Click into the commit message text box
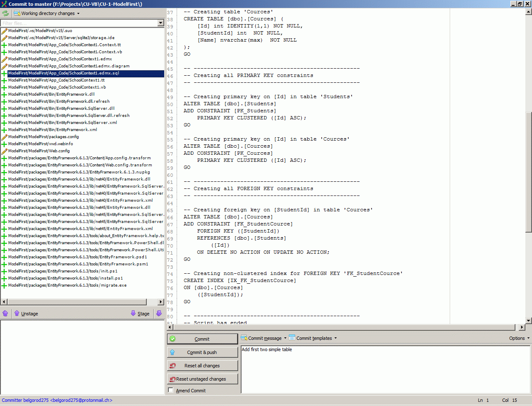Viewport: 532px width, 406px height. (x=386, y=369)
